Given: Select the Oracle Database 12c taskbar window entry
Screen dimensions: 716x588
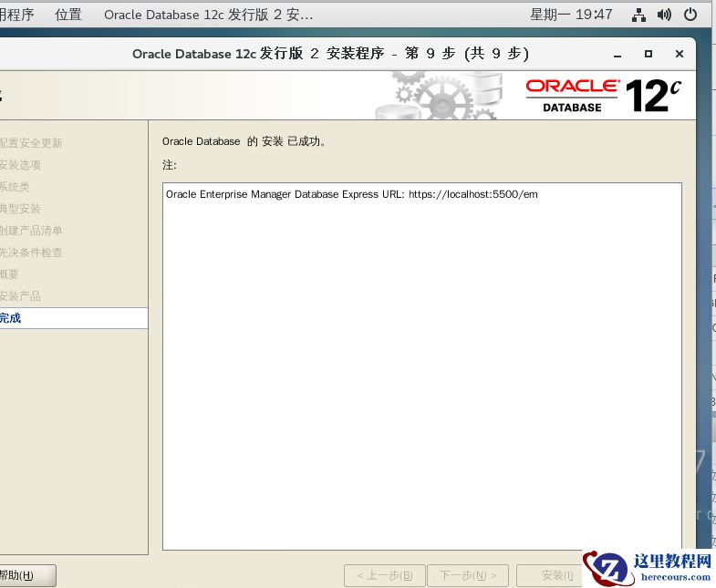Looking at the screenshot, I should point(208,15).
